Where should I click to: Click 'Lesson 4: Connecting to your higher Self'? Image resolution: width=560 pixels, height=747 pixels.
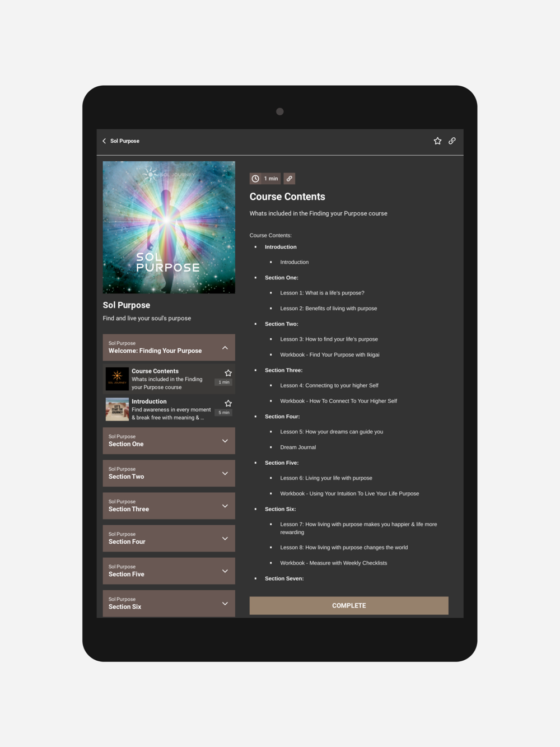[329, 385]
